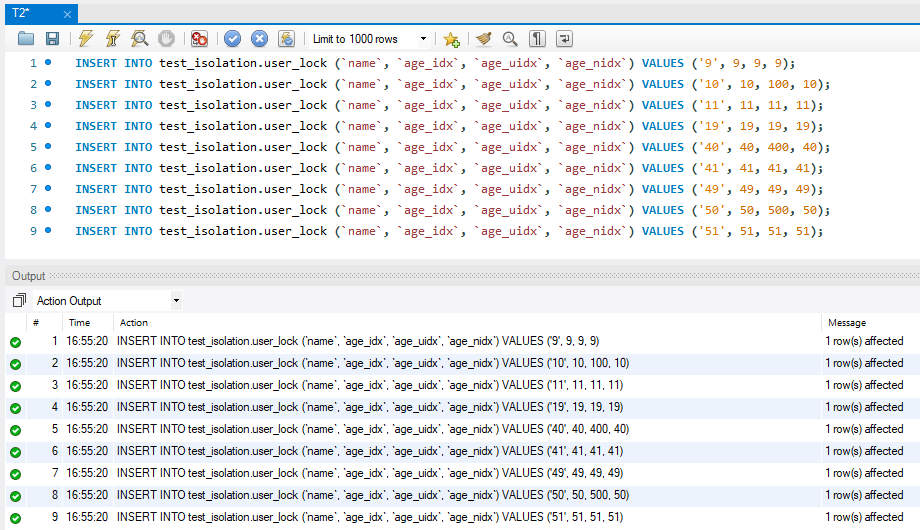Toggle auto-commit mode
The width and height of the screenshot is (920, 530).
coord(286,39)
